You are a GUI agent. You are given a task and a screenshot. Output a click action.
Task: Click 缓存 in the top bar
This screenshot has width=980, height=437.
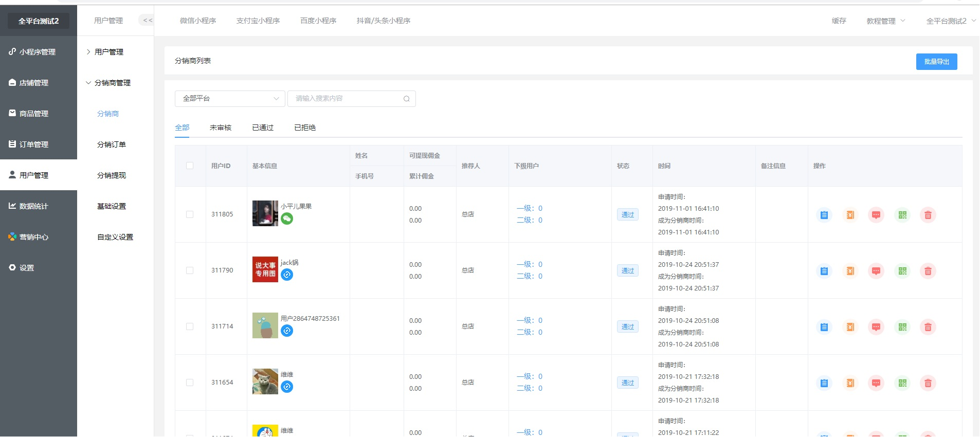point(839,21)
